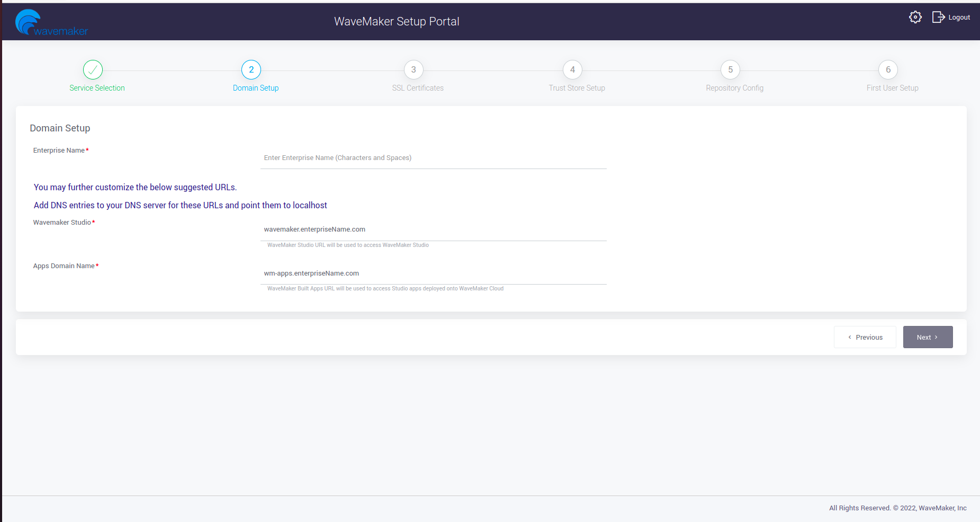Select step 3 circle for SSL Certificates

click(413, 69)
